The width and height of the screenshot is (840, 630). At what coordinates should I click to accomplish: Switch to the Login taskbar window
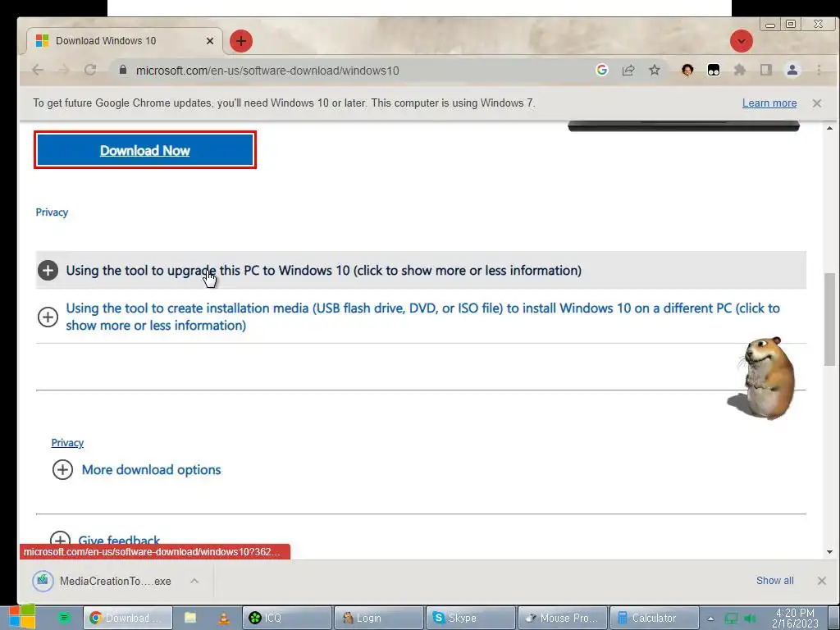click(379, 618)
